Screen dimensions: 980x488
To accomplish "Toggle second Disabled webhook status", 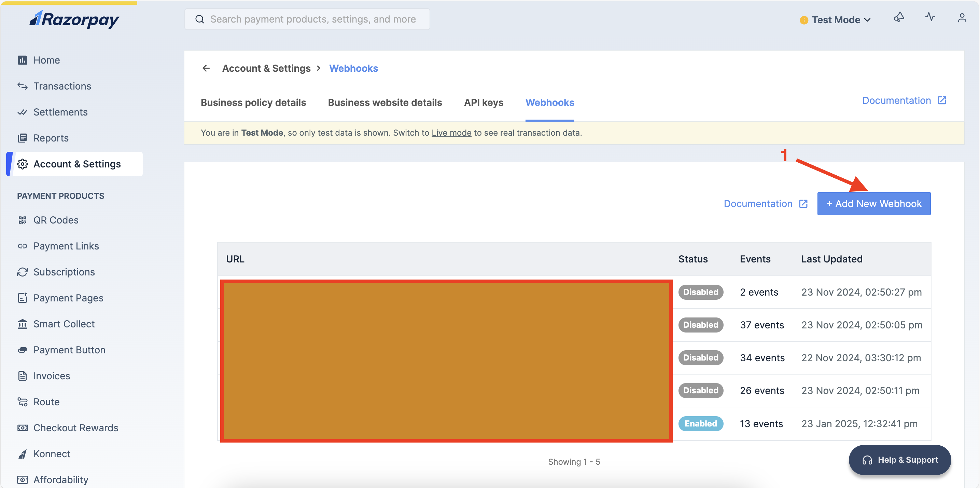I will pos(701,325).
